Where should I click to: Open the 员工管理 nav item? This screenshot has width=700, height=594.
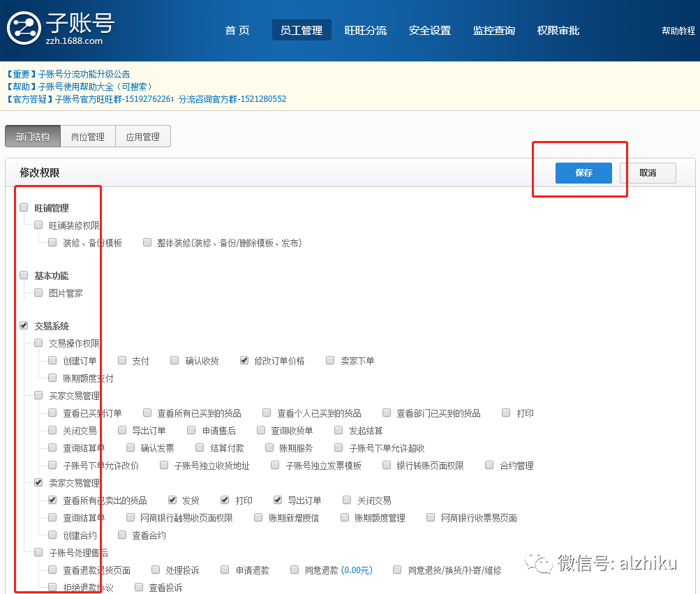301,31
